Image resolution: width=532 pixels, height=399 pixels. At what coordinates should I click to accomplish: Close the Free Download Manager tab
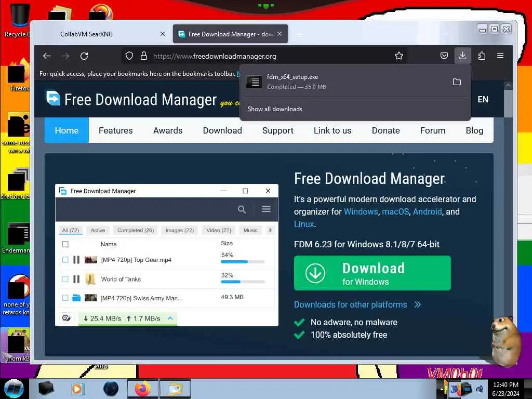click(x=279, y=34)
